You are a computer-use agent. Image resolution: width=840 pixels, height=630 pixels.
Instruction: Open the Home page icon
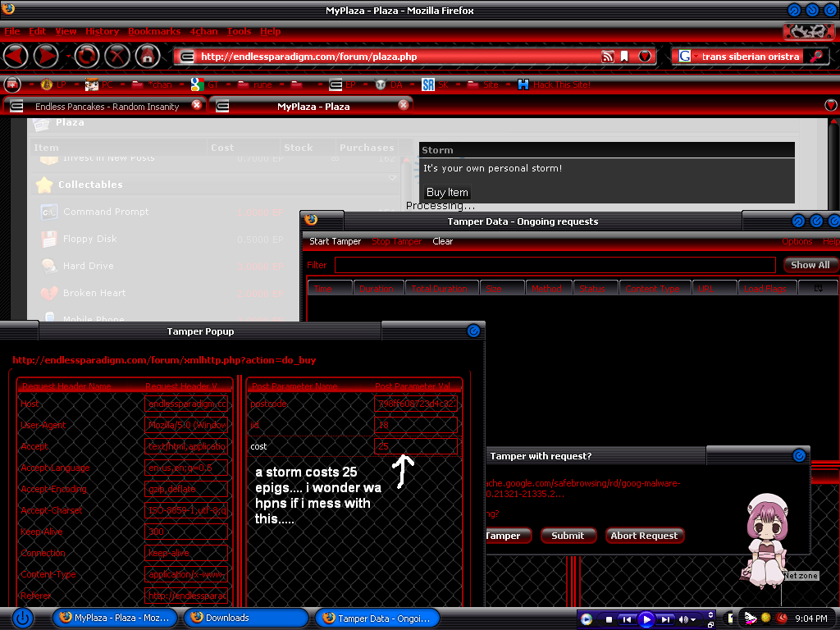148,56
